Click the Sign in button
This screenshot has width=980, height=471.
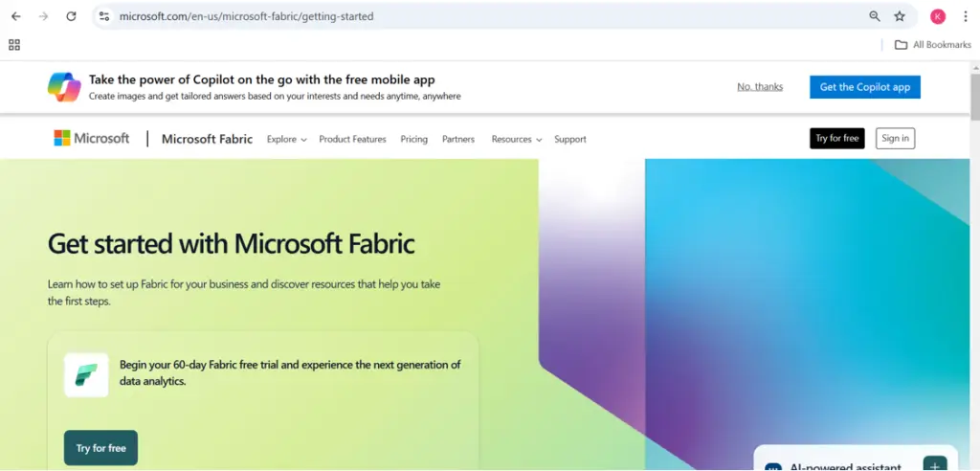pos(895,138)
